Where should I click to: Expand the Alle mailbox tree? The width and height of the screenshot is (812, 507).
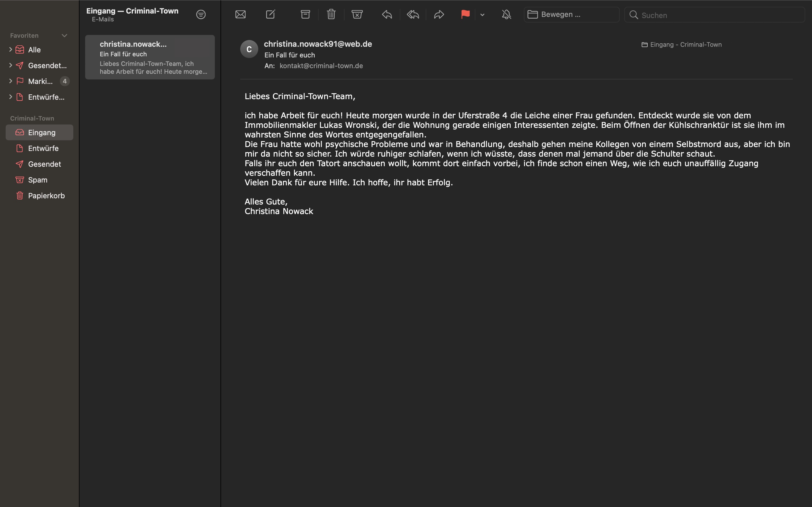(x=10, y=50)
